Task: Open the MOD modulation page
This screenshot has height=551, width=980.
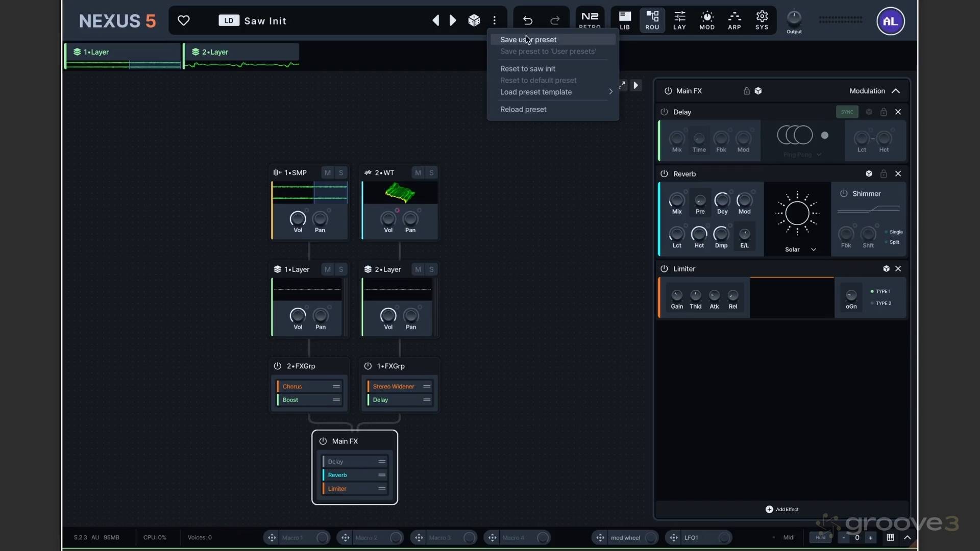Action: coord(707,20)
